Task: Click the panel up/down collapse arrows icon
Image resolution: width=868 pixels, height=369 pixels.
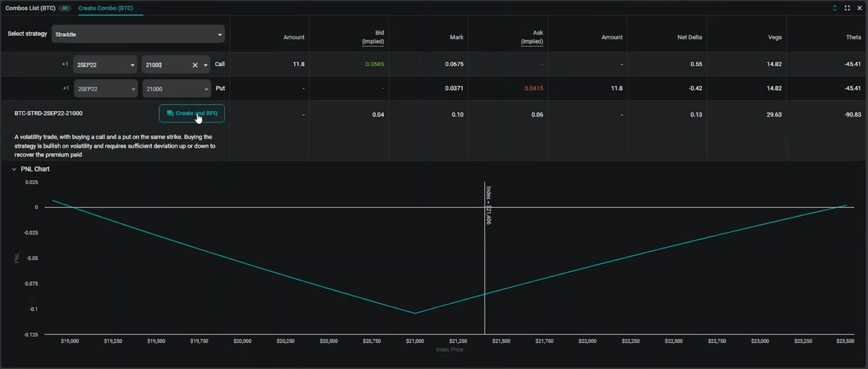Action: click(x=835, y=8)
